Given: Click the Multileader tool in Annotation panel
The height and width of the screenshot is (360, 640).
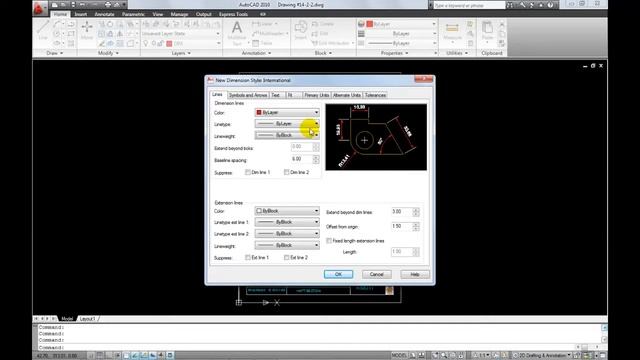Looking at the screenshot, I should coord(270,33).
